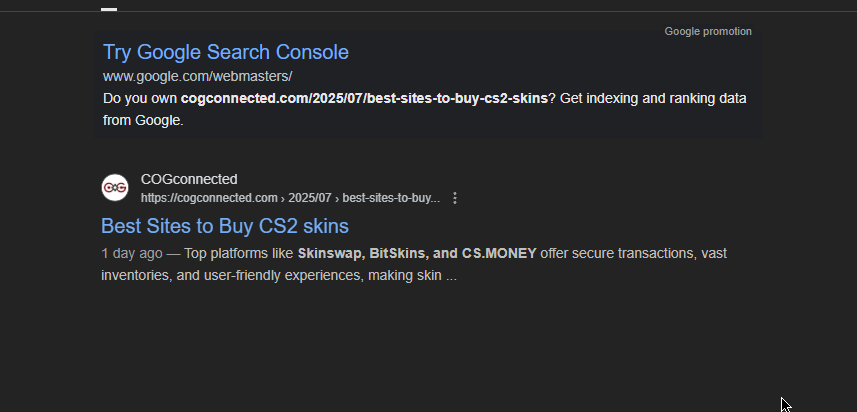Select the active tab underline indicator at top
Screen dimensions: 857x412
coord(109,9)
